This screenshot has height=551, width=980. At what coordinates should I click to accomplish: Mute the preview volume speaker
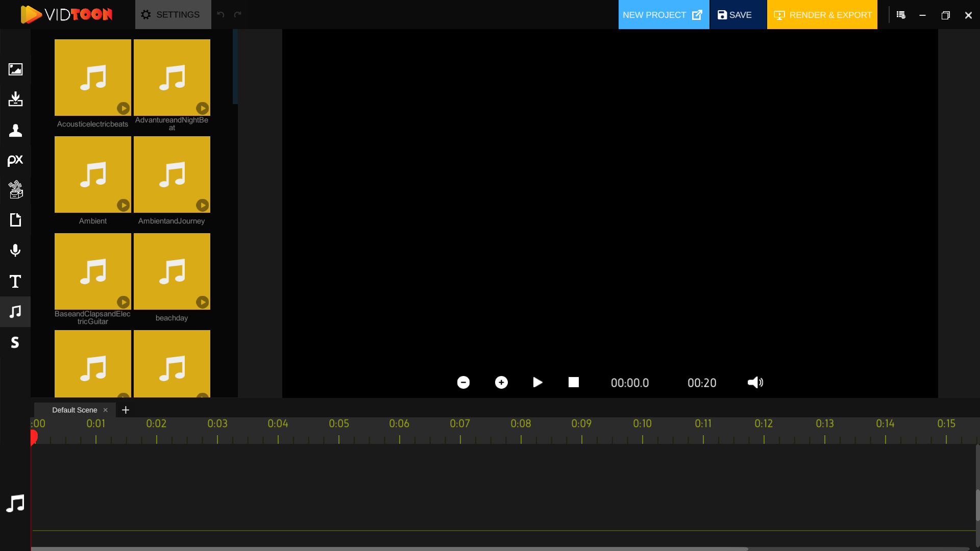coord(755,383)
